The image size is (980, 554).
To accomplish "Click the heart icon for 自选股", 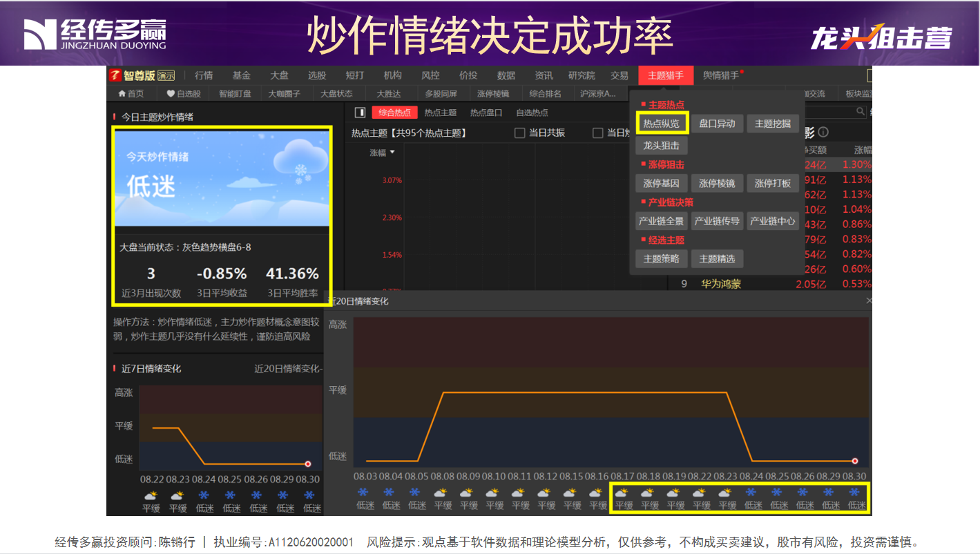I will pyautogui.click(x=171, y=94).
